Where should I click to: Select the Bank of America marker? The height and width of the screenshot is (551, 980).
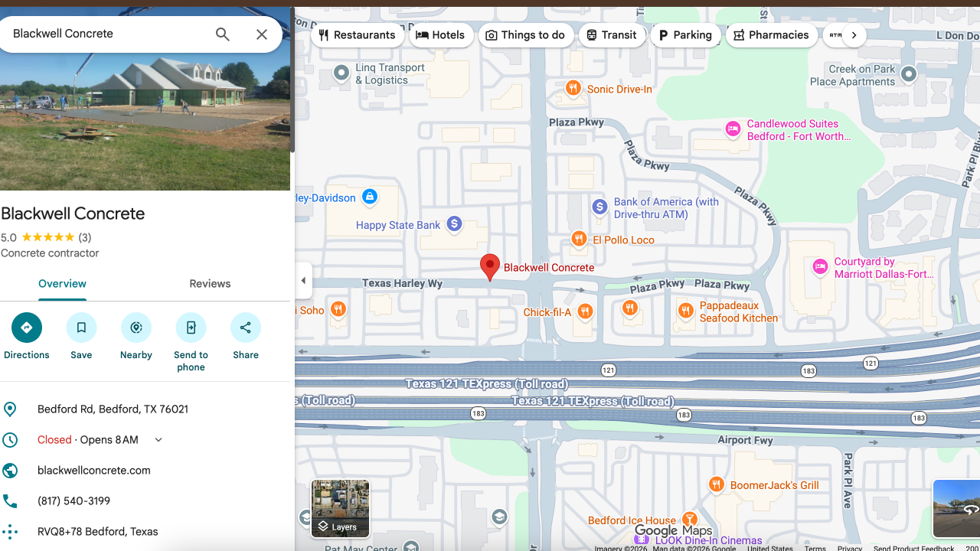click(x=600, y=207)
